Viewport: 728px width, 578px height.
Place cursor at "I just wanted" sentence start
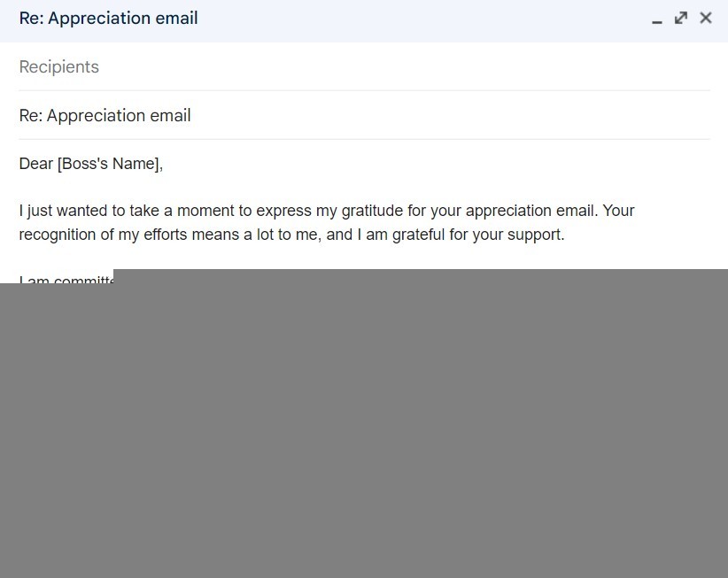[20, 212]
